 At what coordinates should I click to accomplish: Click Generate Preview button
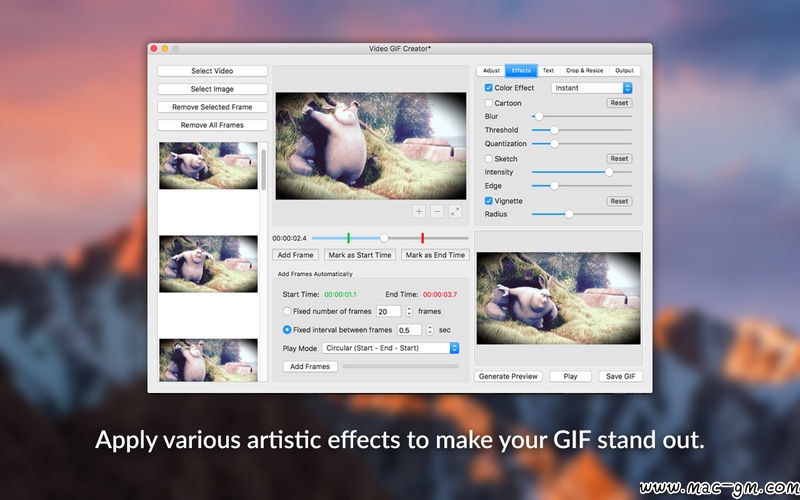[508, 376]
